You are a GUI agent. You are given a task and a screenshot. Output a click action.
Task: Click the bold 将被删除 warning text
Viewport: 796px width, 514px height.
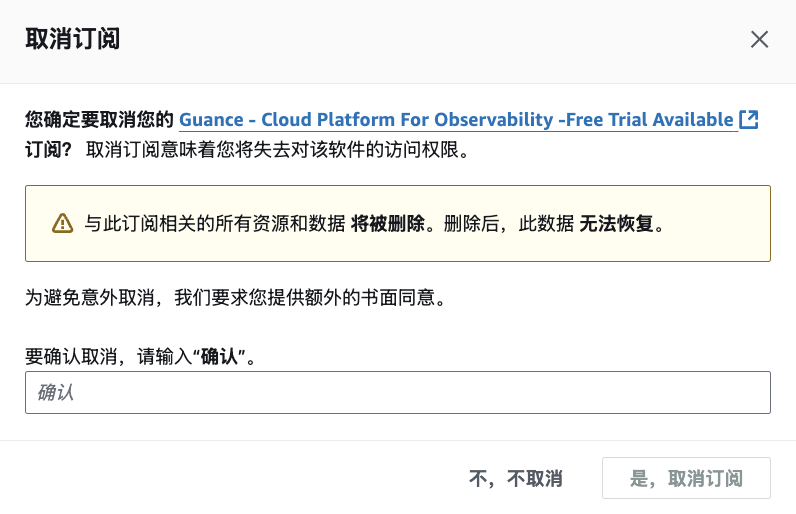tap(387, 223)
